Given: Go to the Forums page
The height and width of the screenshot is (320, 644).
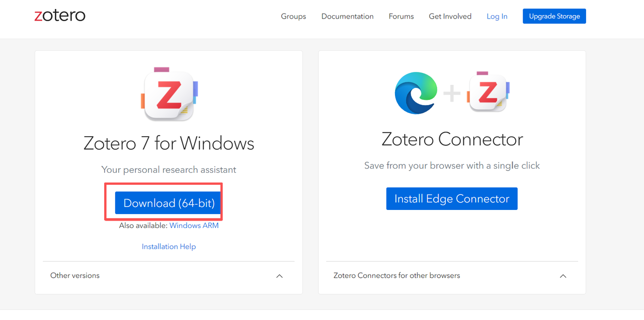Looking at the screenshot, I should click(401, 16).
